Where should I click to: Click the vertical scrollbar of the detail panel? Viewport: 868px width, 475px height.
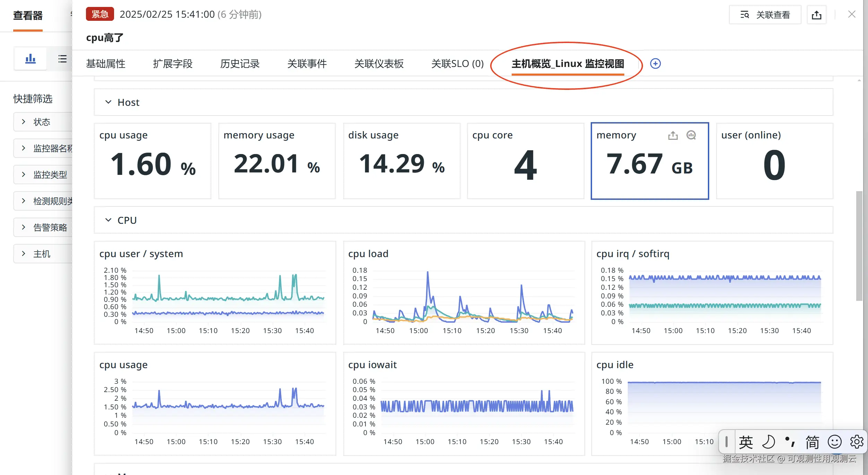pyautogui.click(x=859, y=246)
